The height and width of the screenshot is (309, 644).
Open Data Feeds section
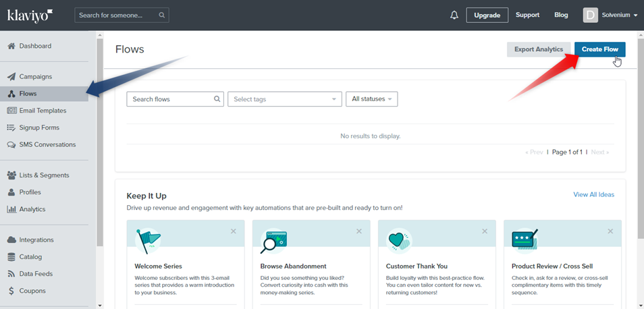36,274
